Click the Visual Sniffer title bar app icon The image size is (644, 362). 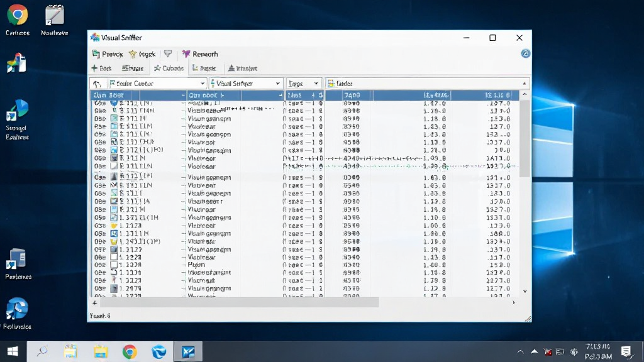tap(95, 37)
